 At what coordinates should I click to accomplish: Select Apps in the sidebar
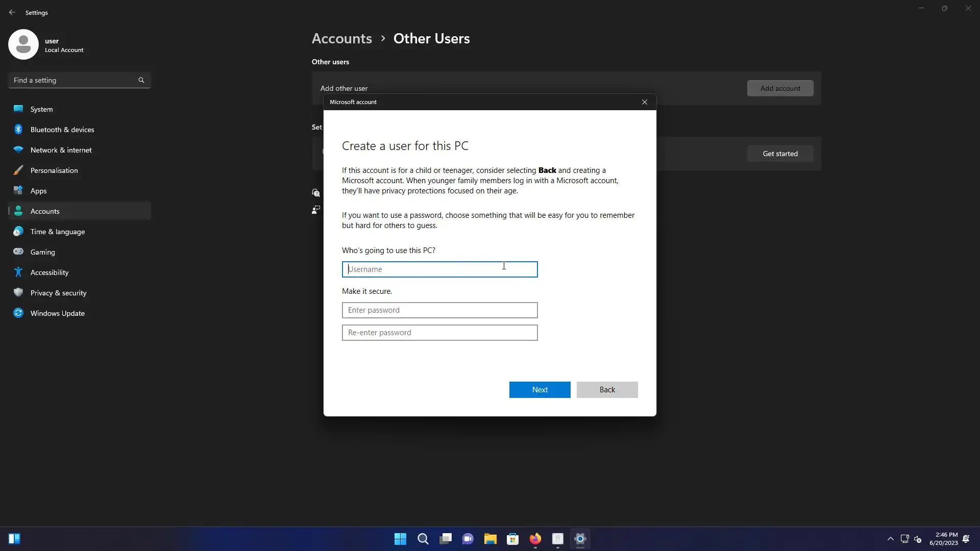[x=38, y=191]
